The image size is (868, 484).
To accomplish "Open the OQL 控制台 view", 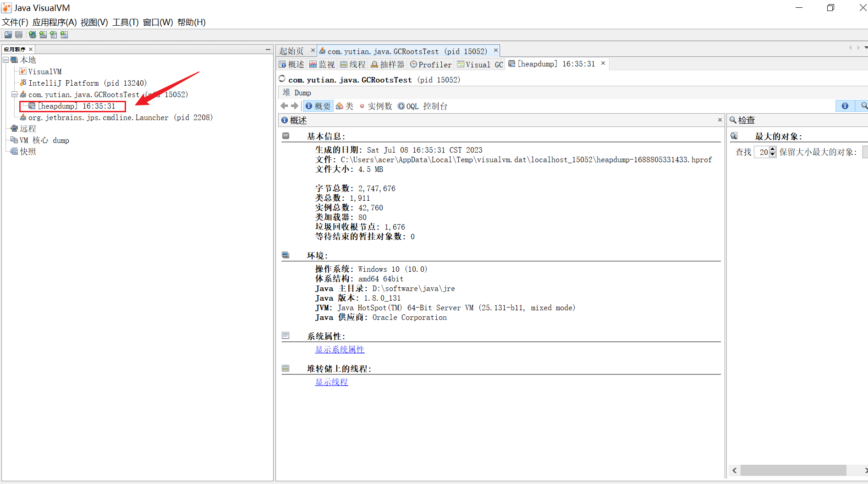I will tap(422, 106).
